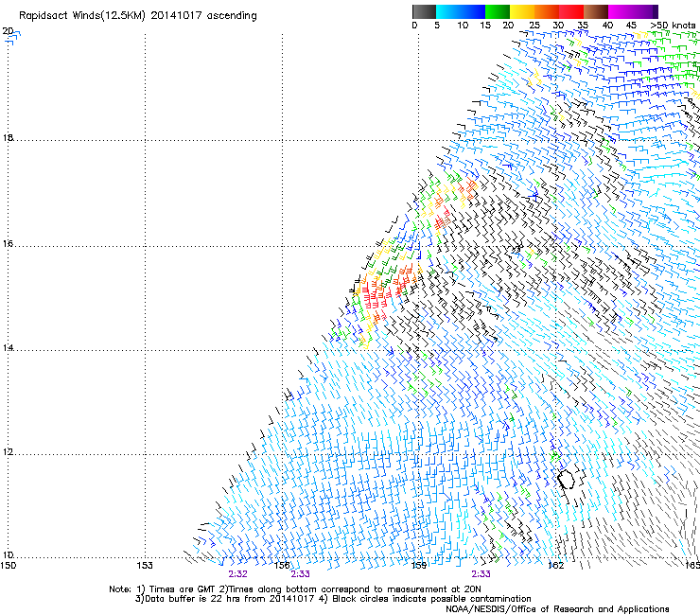Click the latitude label 14
The height and width of the screenshot is (615, 700).
click(x=8, y=347)
